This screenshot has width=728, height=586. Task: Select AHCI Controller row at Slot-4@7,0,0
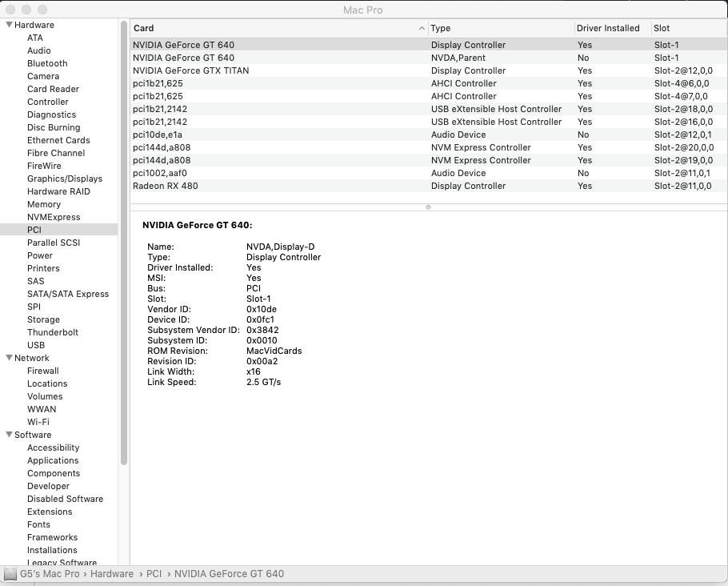[429, 96]
